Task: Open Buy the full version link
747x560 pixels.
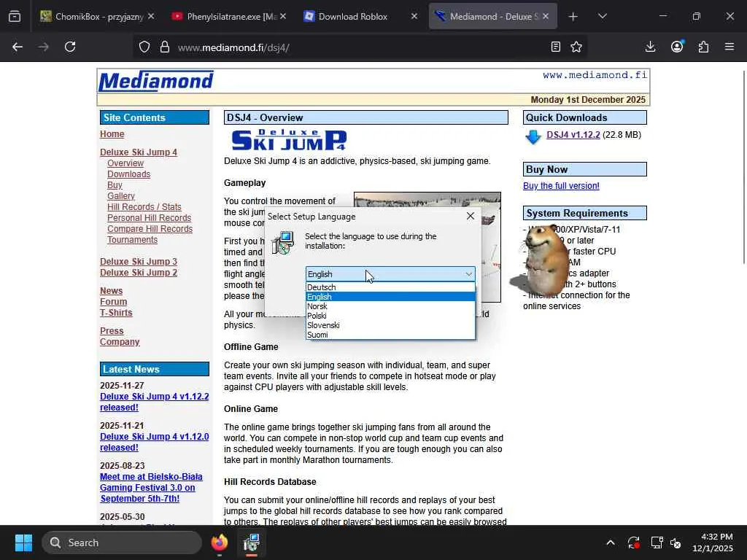Action: click(561, 186)
